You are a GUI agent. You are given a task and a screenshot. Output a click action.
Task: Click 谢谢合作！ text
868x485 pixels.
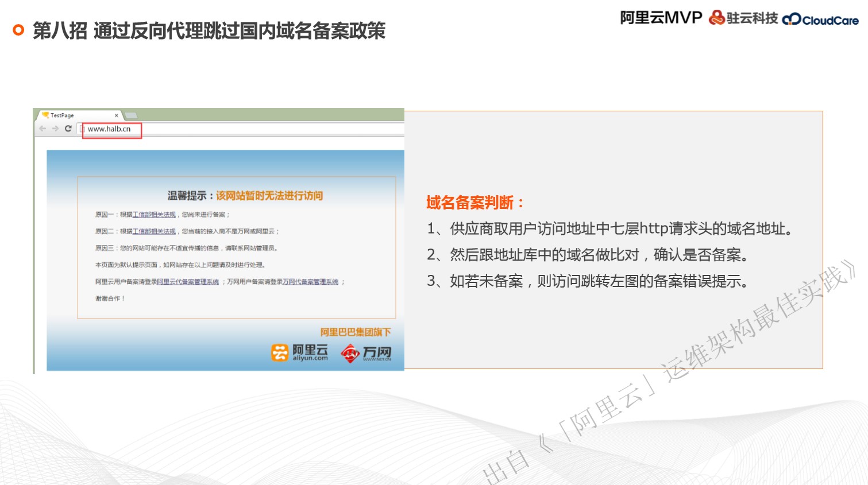[110, 298]
